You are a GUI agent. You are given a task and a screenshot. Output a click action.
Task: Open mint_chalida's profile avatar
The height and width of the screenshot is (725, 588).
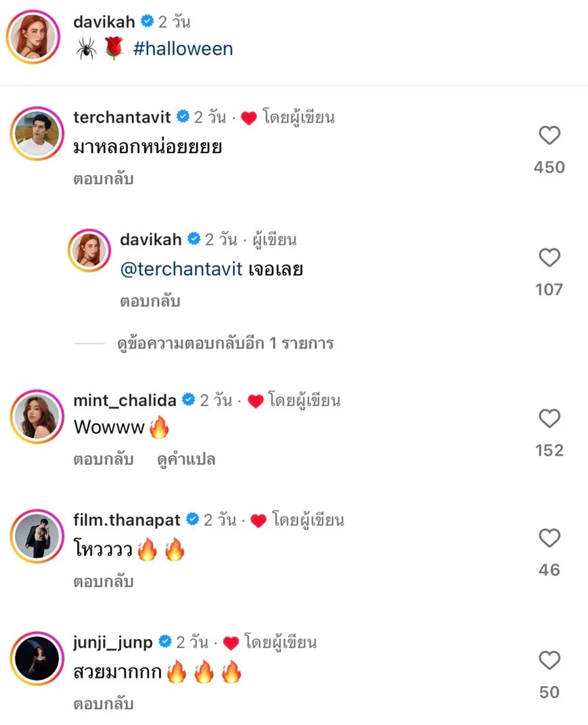[37, 417]
